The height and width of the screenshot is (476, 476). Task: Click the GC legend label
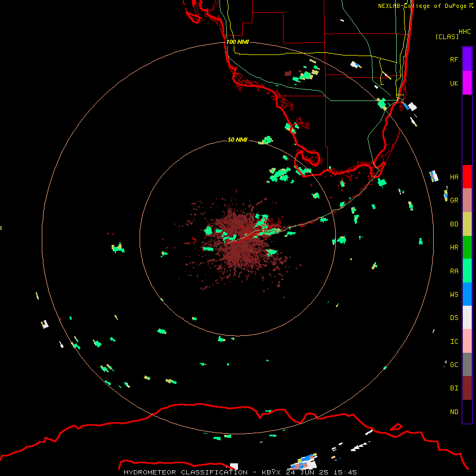click(x=454, y=365)
